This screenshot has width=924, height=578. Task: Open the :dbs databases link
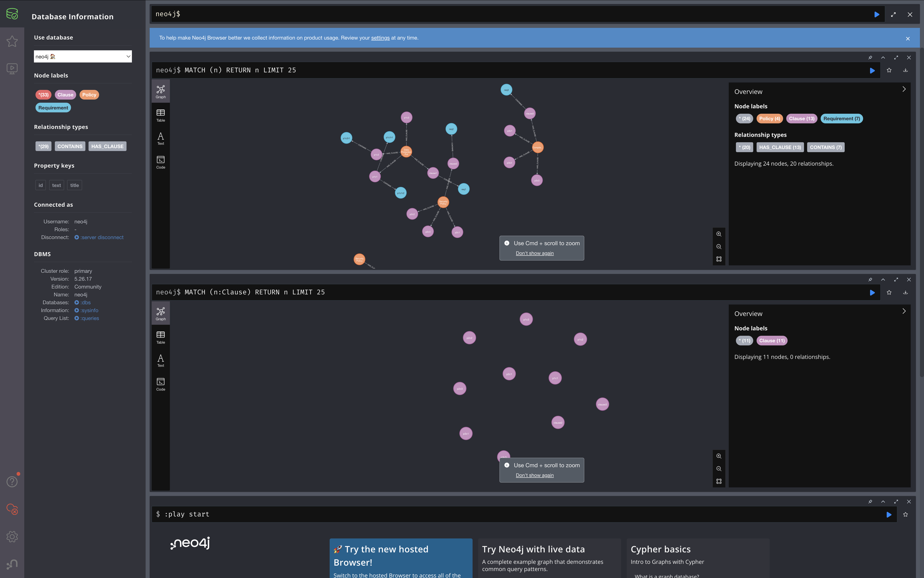coord(82,303)
